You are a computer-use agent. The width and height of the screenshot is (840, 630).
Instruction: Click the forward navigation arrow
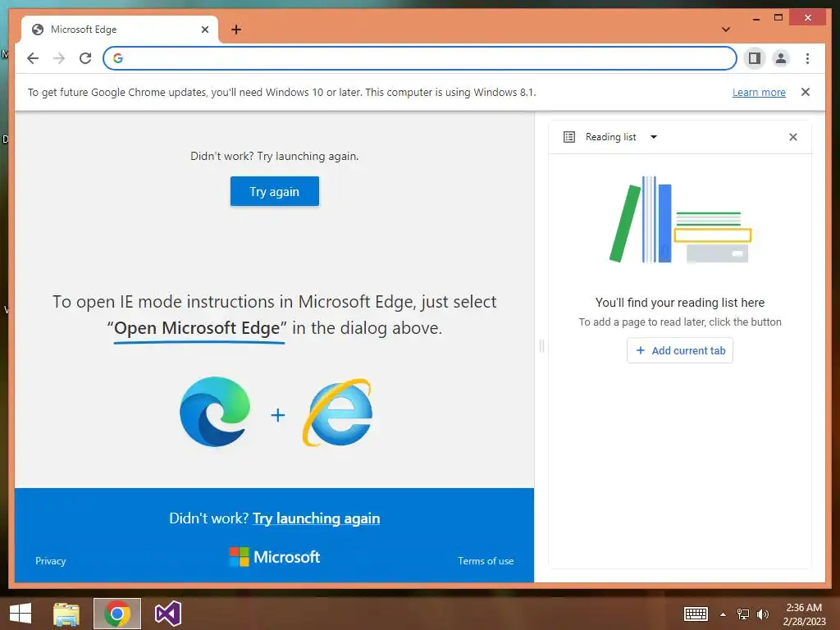(59, 58)
